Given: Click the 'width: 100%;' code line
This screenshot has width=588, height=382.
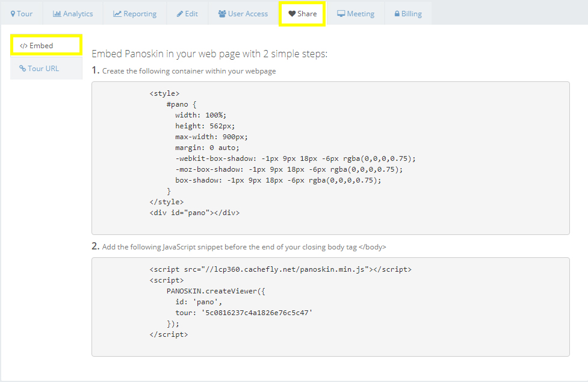Looking at the screenshot, I should [x=201, y=115].
